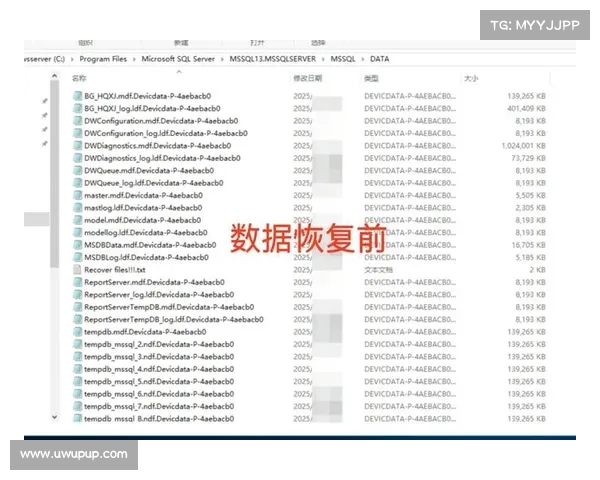
Task: Click icon of DWDiagnostics.mdf file
Action: [78, 145]
